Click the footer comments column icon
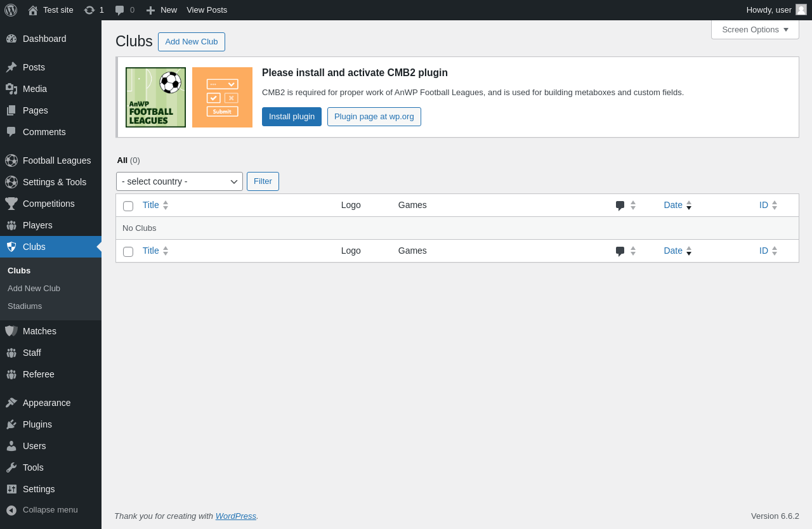Image resolution: width=812 pixels, height=529 pixels. (x=620, y=251)
